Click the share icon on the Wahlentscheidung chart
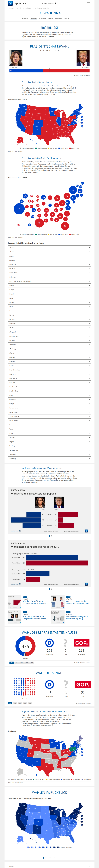Image resolution: width=99 pixels, height=868 pixels. coord(86,584)
